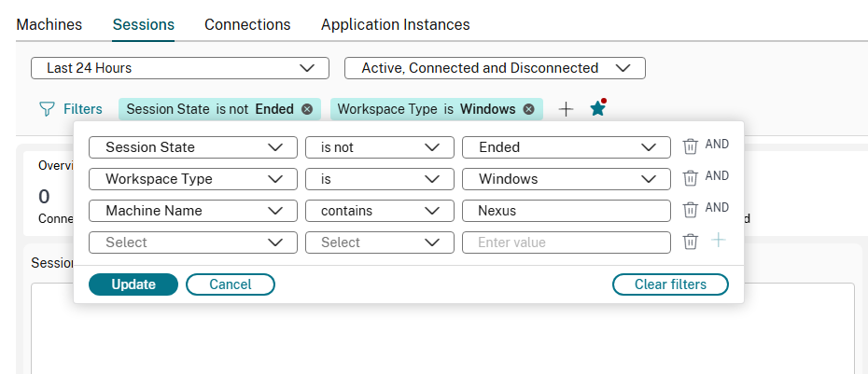The width and height of the screenshot is (868, 374).
Task: Delete the Machine Name filter row
Action: point(690,210)
